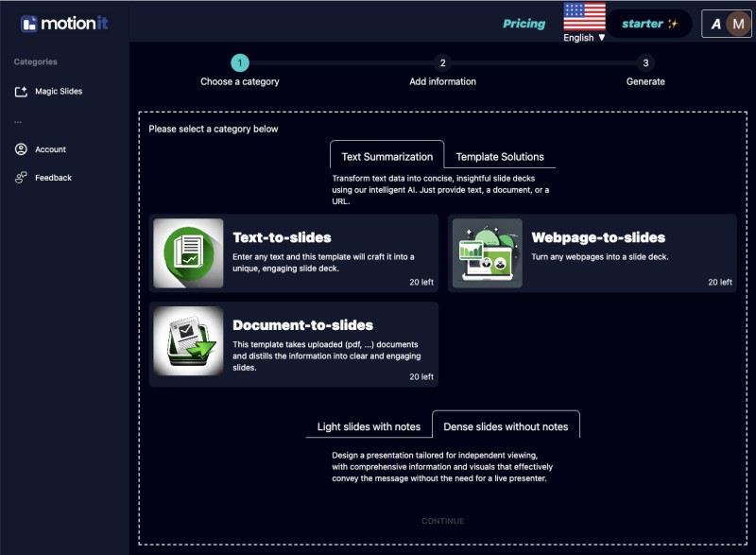
Task: Open the Pricing link
Action: (x=524, y=24)
